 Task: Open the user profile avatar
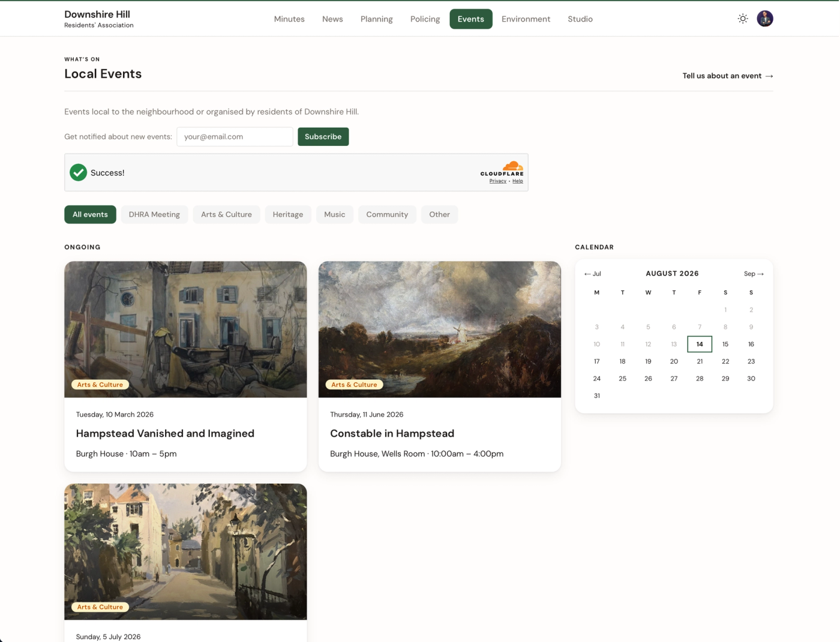pyautogui.click(x=765, y=19)
